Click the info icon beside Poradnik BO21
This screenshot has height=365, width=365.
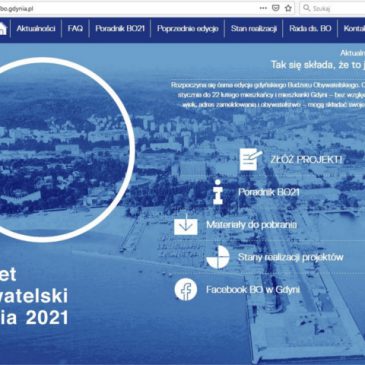pyautogui.click(x=218, y=192)
